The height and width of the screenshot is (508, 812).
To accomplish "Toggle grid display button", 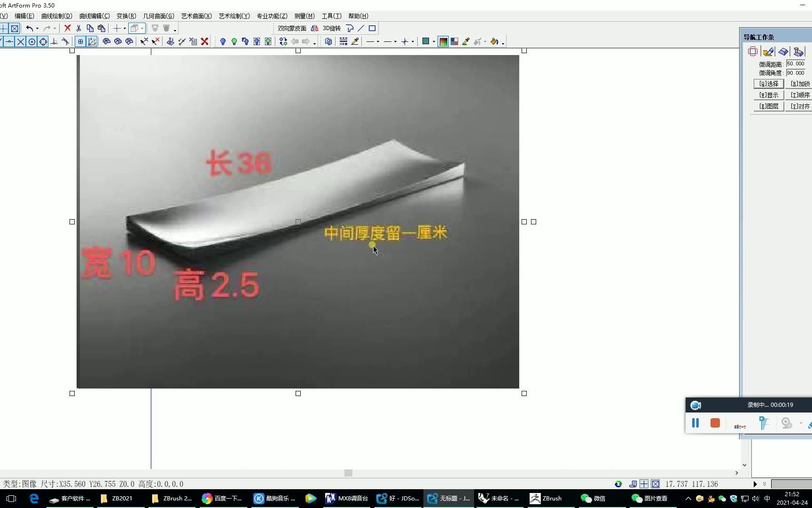I will click(80, 41).
